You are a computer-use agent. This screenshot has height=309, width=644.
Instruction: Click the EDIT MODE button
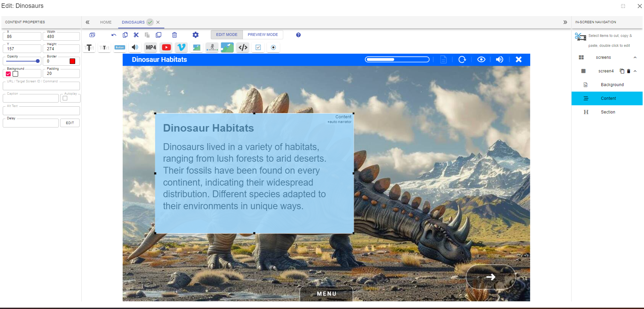[227, 35]
